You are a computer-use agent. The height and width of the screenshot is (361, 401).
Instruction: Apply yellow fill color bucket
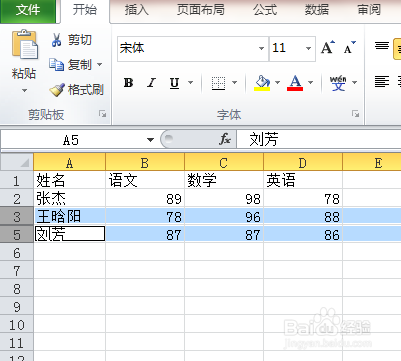point(262,83)
